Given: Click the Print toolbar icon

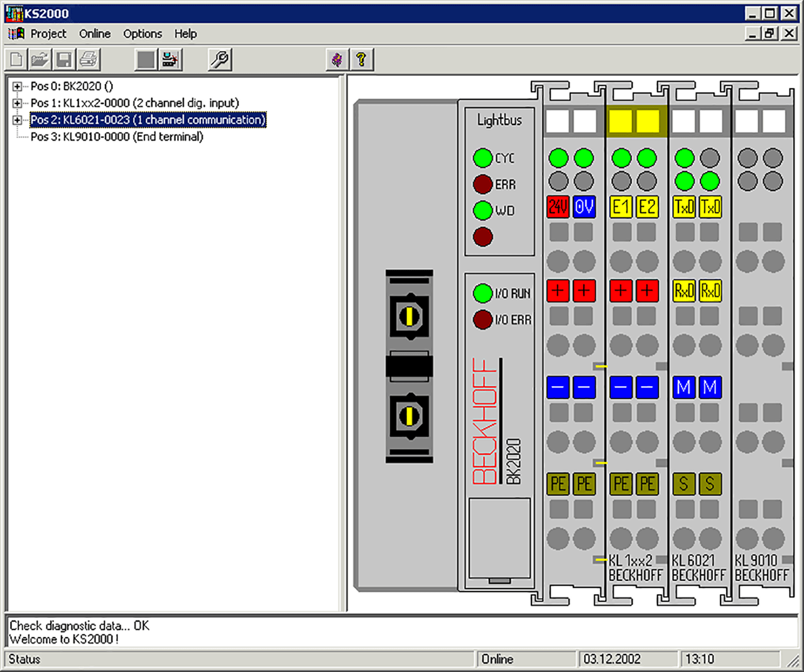Looking at the screenshot, I should point(88,60).
